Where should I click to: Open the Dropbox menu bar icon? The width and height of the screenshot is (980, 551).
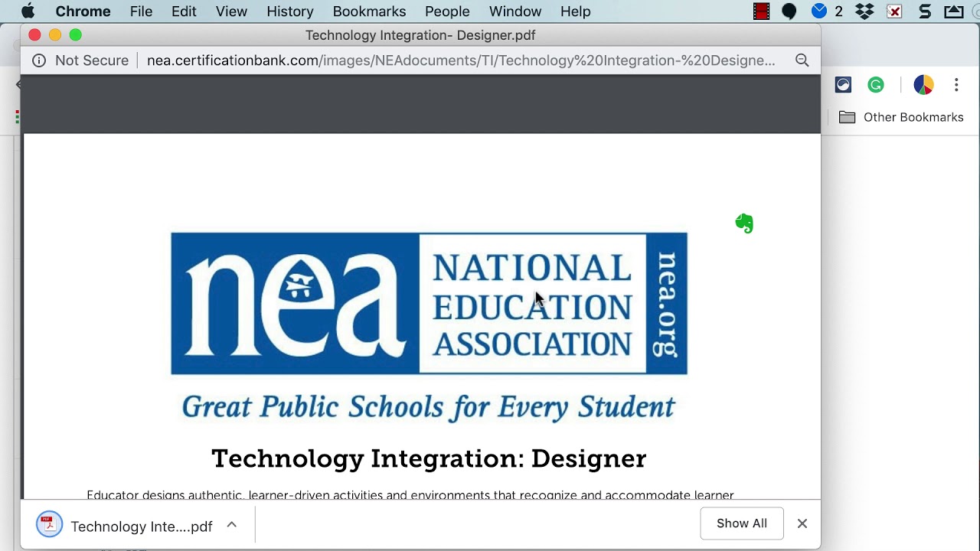(865, 11)
